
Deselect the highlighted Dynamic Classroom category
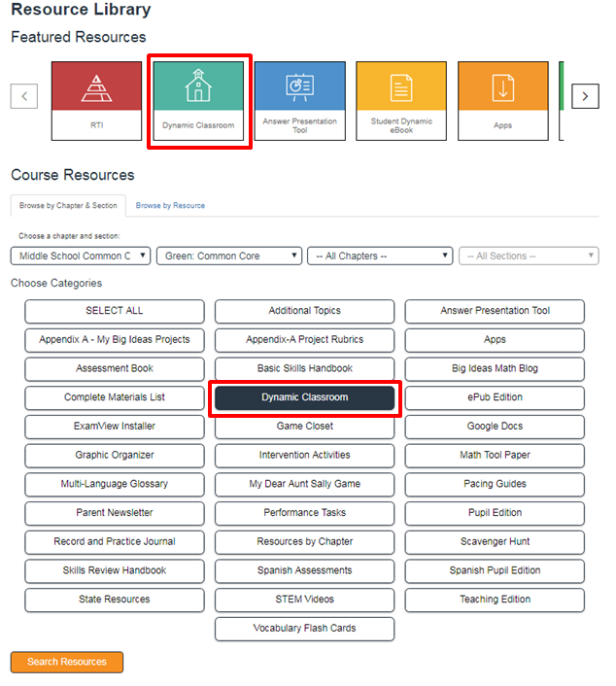pos(304,397)
